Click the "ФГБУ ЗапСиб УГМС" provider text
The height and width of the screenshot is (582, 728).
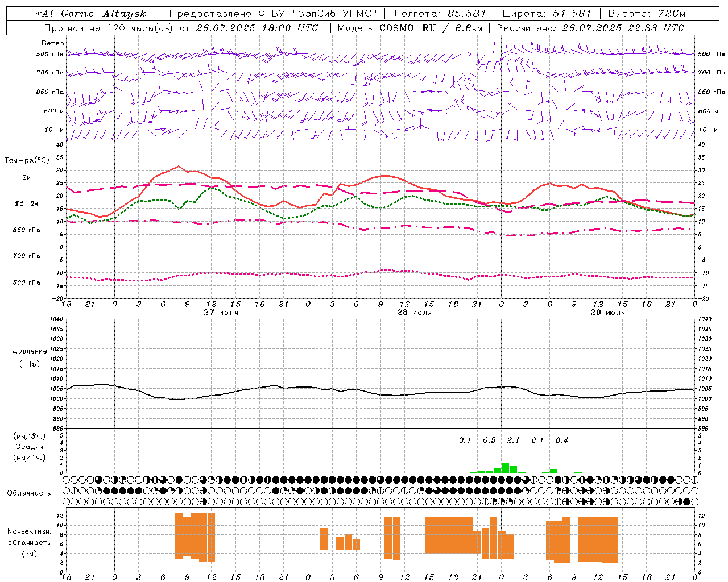click(318, 14)
